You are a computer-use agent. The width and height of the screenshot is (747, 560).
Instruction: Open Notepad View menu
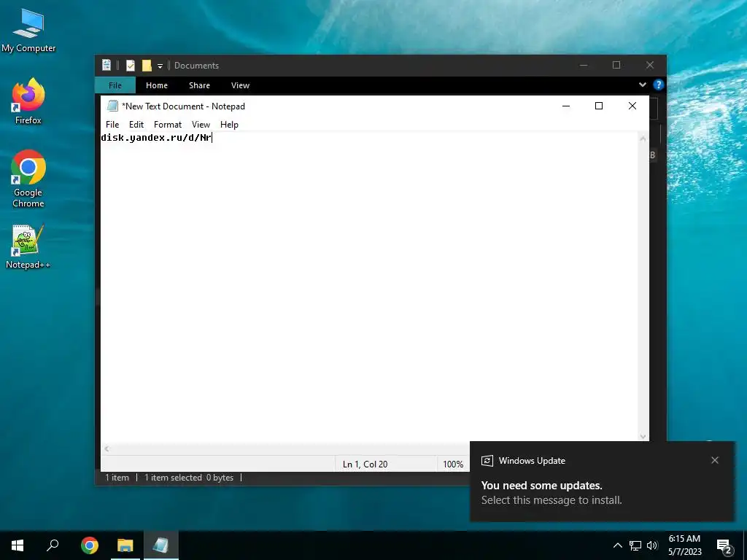pos(201,124)
